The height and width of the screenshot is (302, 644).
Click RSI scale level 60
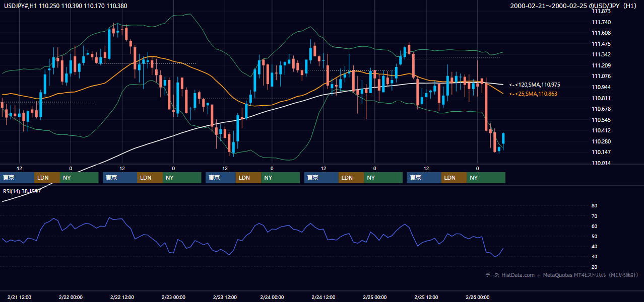click(x=594, y=226)
